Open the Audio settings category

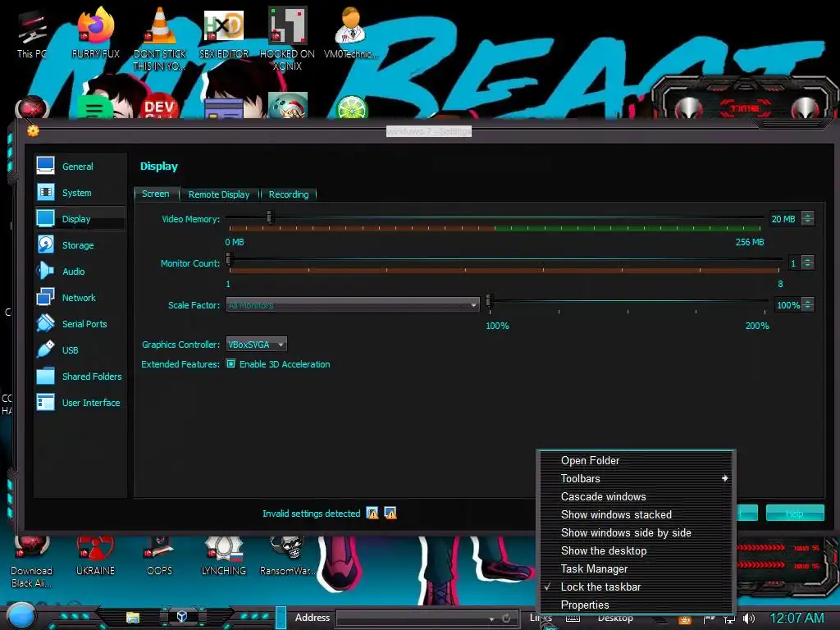(x=80, y=271)
